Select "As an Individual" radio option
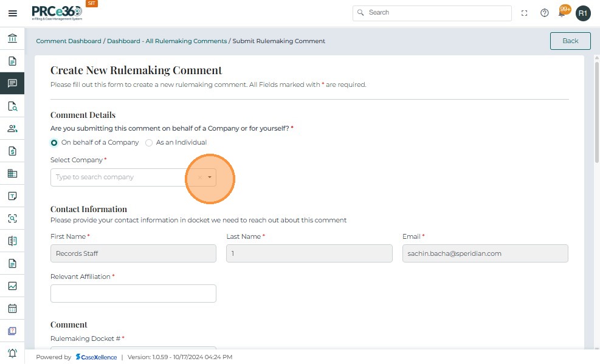Screen dimensions: 600x364 149,143
